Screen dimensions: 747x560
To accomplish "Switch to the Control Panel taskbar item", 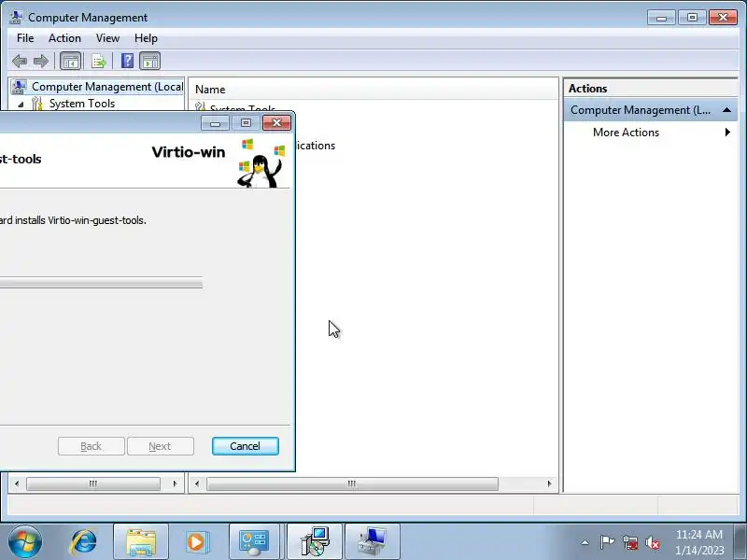I will (x=254, y=542).
